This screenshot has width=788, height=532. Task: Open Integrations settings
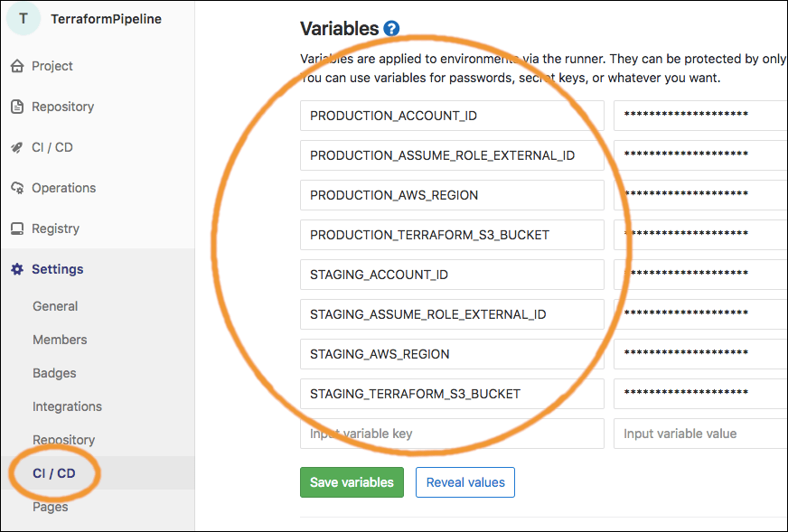point(67,406)
